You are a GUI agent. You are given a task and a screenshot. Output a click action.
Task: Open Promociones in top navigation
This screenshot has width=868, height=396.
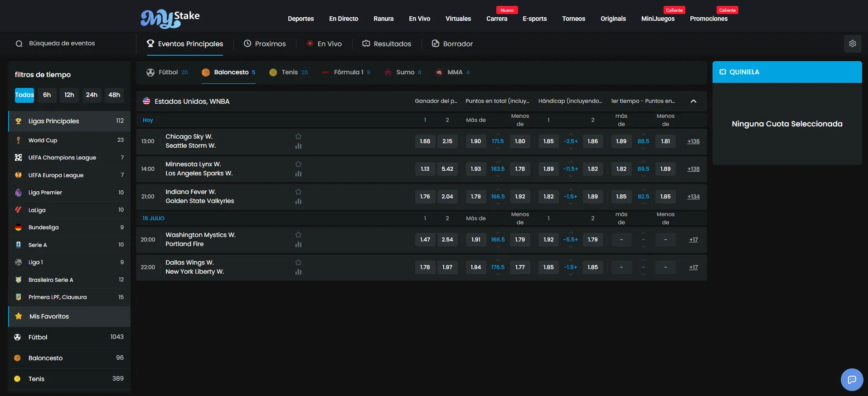pyautogui.click(x=708, y=19)
